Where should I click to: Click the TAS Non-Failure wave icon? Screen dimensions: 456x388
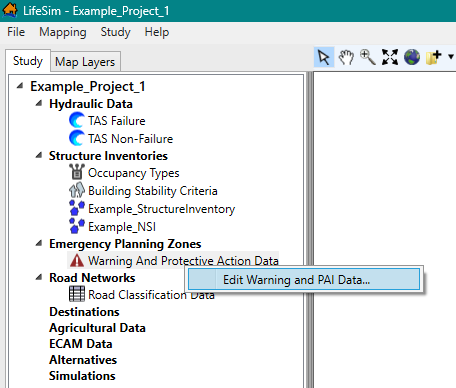tap(77, 138)
